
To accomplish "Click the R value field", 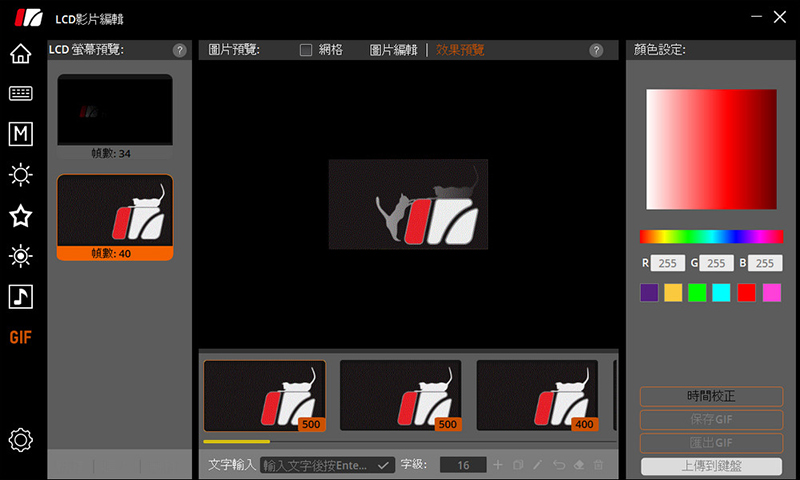I will point(668,263).
